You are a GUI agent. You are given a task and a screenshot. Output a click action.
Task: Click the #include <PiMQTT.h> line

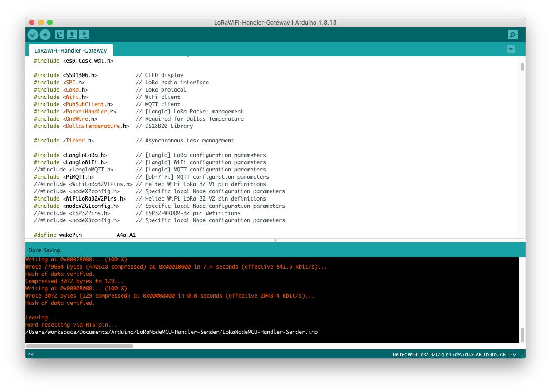pyautogui.click(x=151, y=177)
